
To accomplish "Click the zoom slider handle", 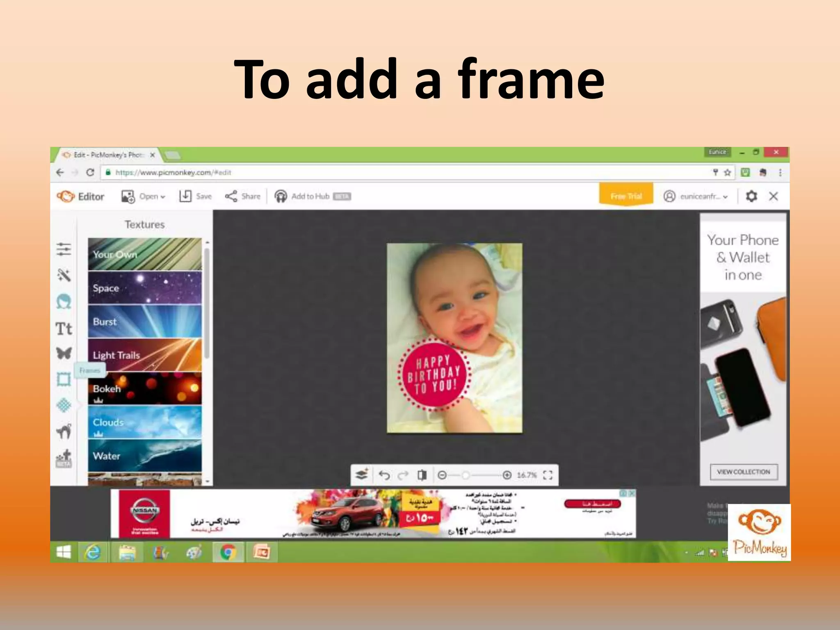I will 465,475.
